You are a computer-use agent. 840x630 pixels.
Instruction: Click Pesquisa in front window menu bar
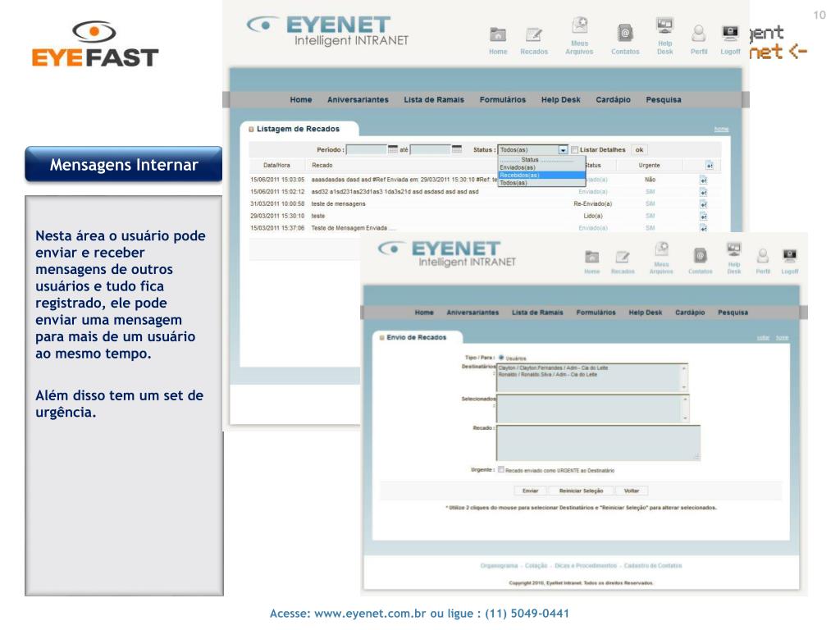coord(733,313)
